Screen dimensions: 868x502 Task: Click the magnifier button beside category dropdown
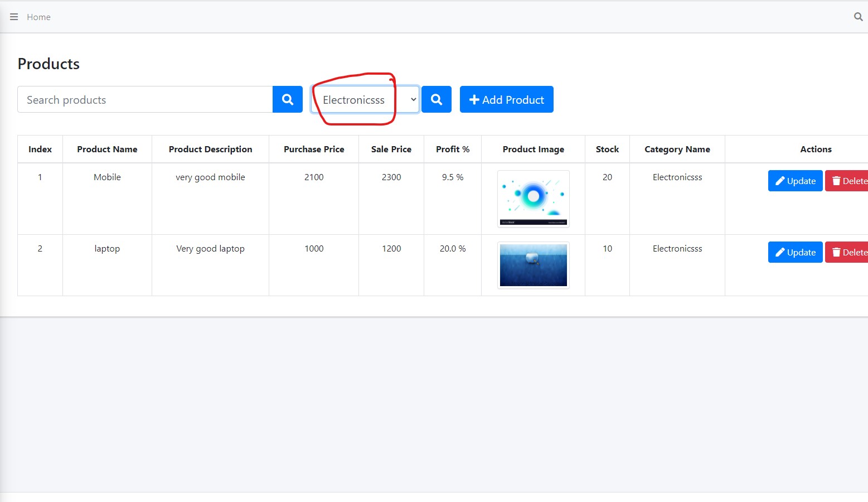(x=437, y=99)
